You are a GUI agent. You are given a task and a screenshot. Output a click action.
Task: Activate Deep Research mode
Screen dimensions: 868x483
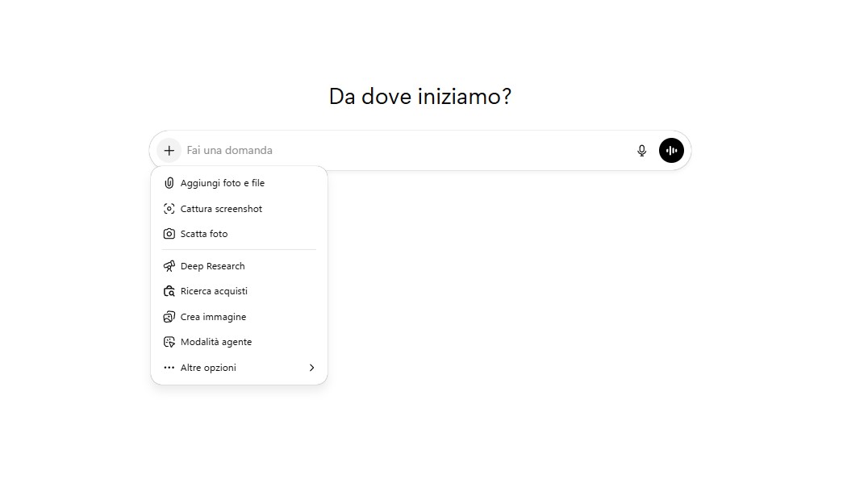tap(212, 265)
